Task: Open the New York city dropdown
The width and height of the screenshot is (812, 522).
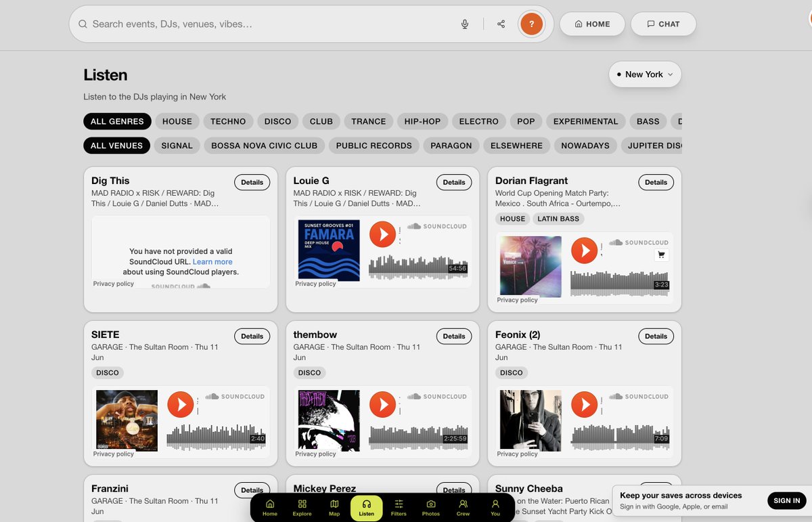Action: pos(645,74)
